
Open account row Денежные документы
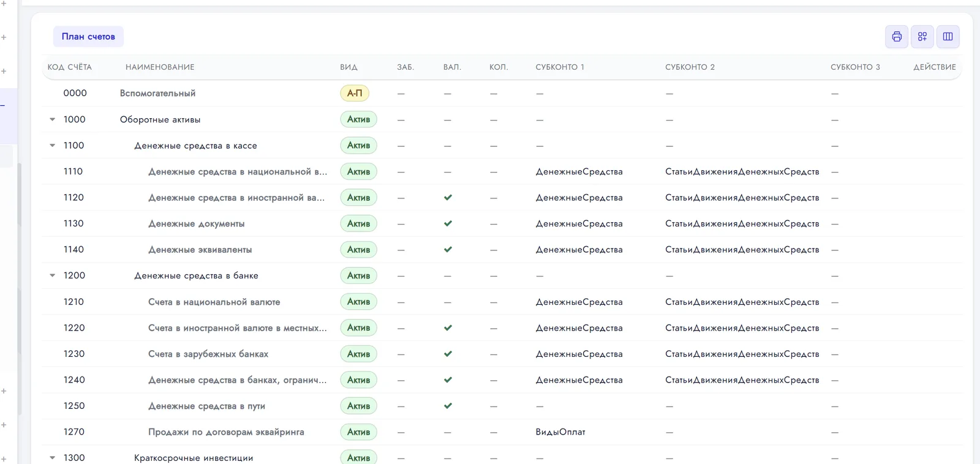(x=502, y=223)
